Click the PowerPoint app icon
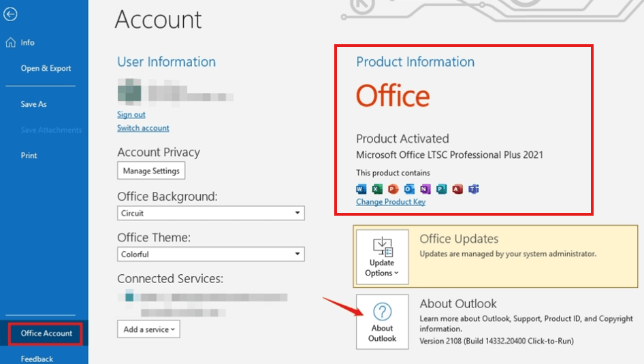This screenshot has height=364, width=644. click(x=393, y=188)
